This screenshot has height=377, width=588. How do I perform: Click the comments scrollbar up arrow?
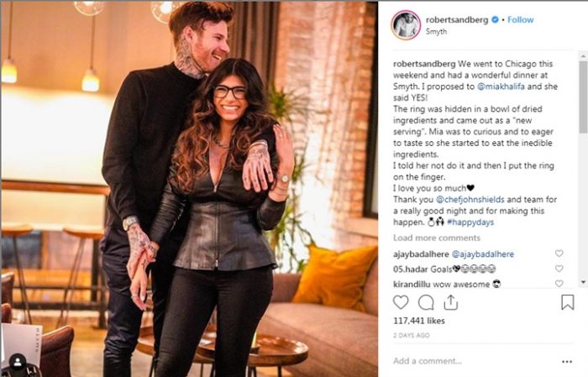[x=583, y=56]
